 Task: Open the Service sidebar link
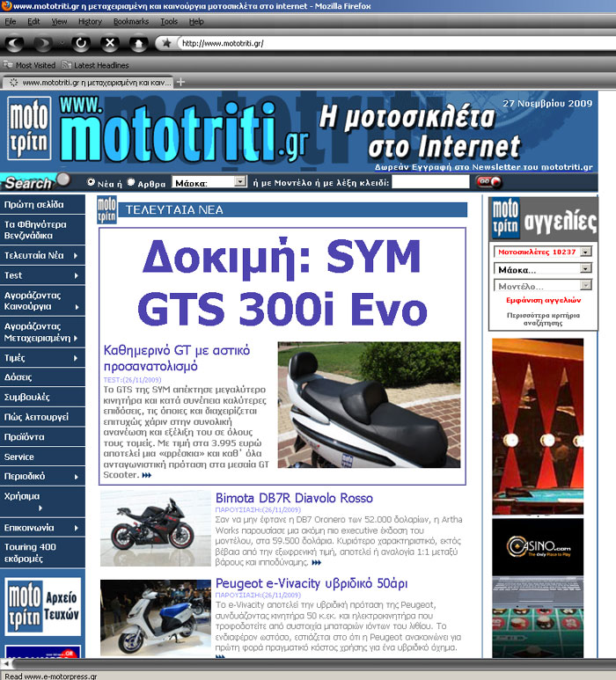click(42, 457)
